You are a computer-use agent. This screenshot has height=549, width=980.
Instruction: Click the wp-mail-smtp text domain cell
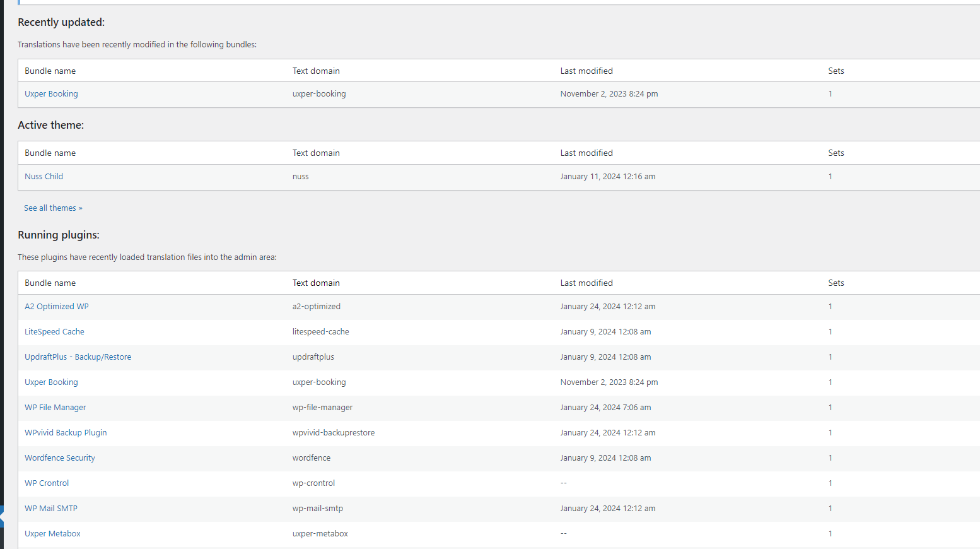tap(318, 508)
